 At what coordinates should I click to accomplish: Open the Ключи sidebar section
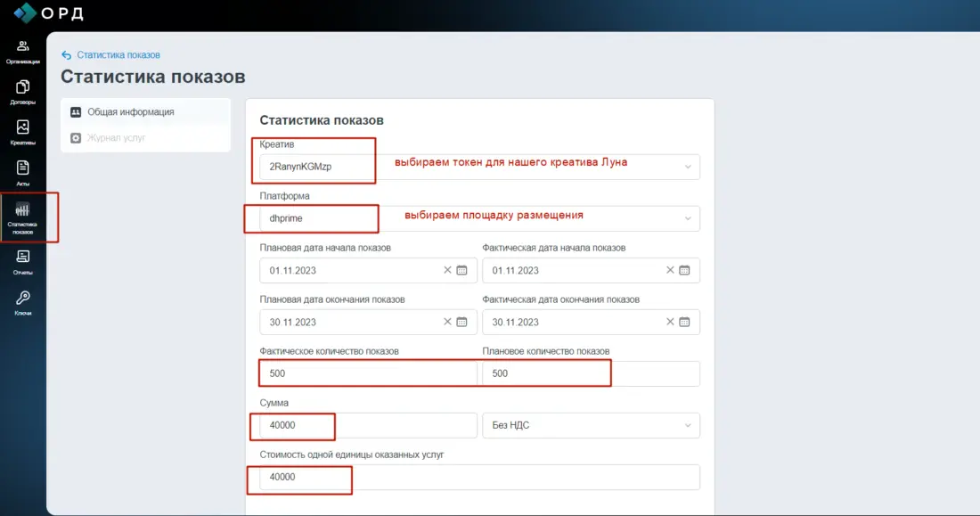point(22,303)
